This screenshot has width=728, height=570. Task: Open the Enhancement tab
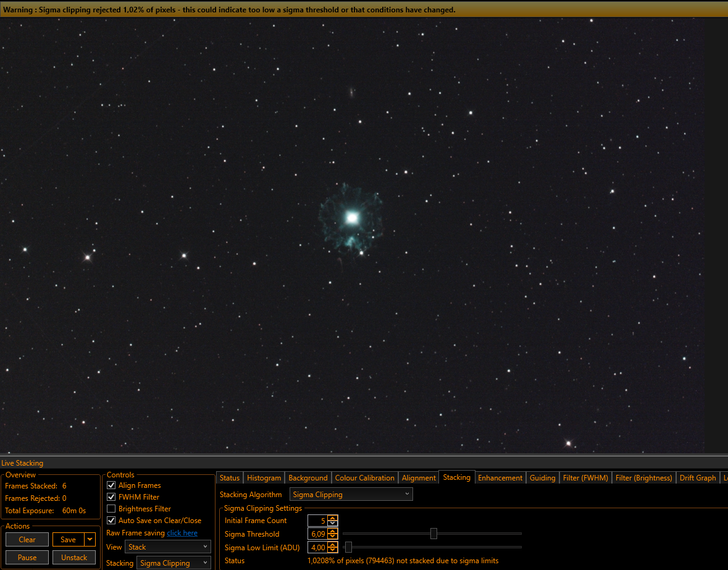pos(500,477)
